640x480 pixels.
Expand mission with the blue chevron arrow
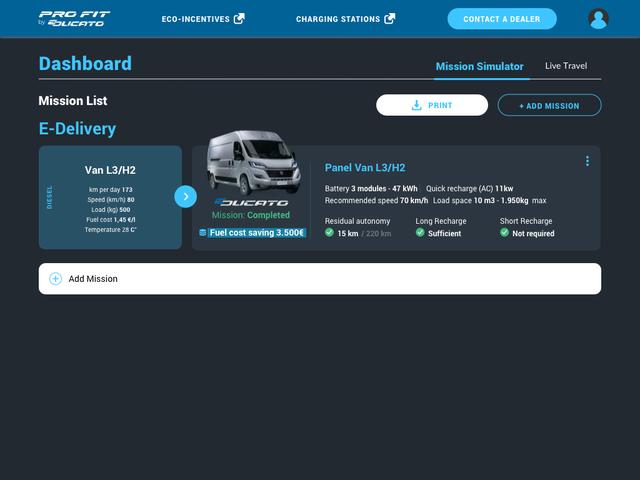click(186, 197)
